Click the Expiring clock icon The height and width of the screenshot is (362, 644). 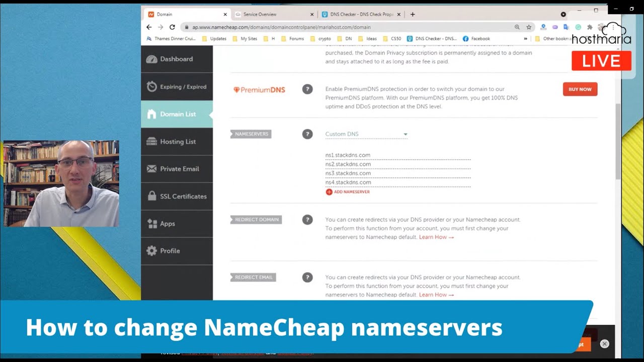click(x=151, y=86)
